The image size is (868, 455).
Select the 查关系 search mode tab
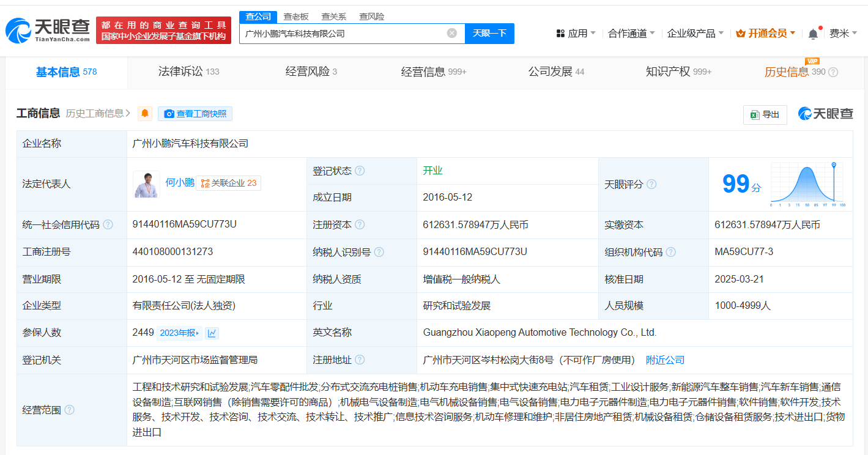[x=334, y=17]
